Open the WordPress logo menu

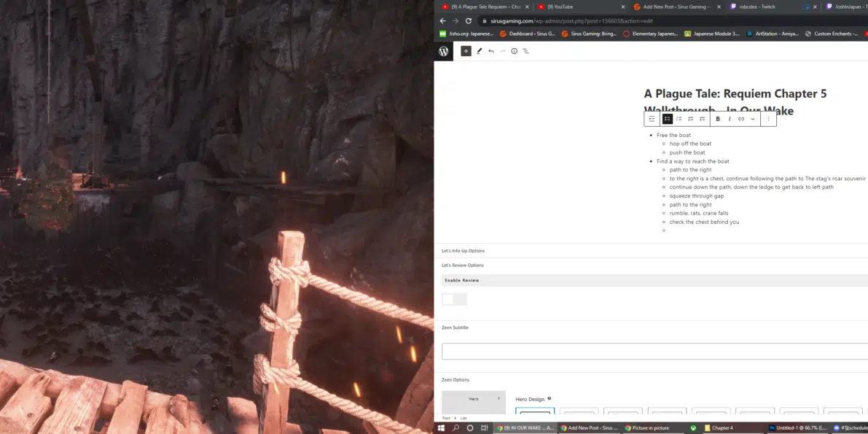coord(443,51)
